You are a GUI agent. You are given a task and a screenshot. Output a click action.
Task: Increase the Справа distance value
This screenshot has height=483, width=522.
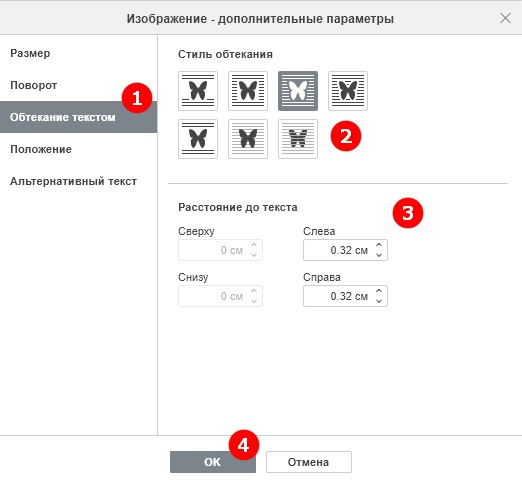[379, 291]
